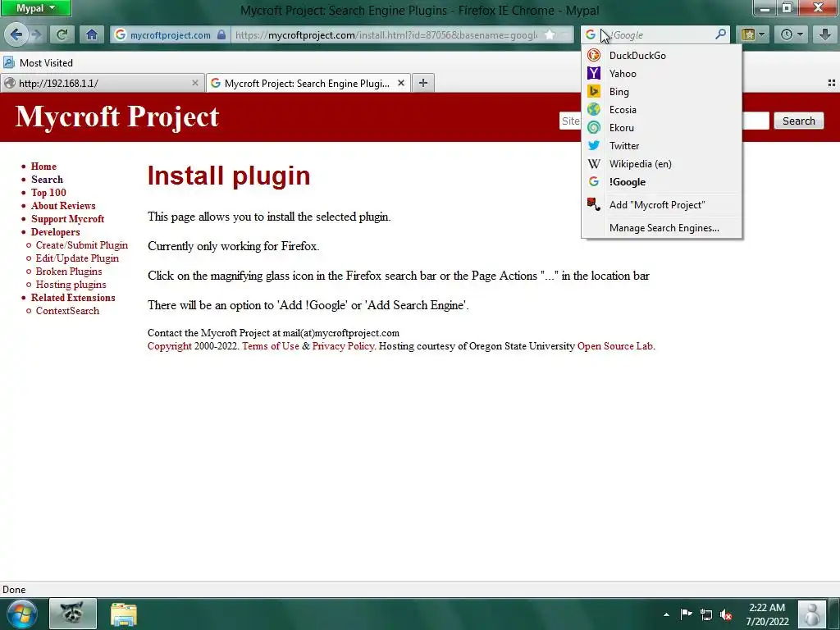
Task: Click the Mycroft Project site title
Action: (x=116, y=116)
